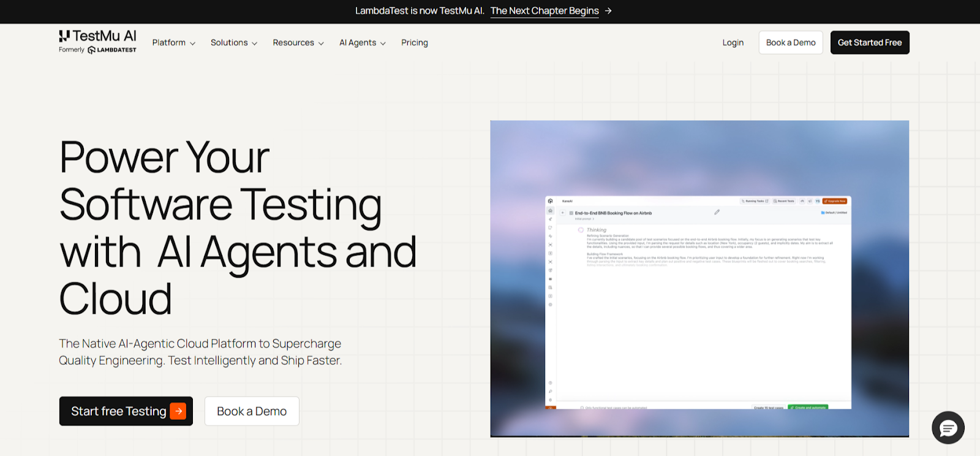Image resolution: width=980 pixels, height=456 pixels.
Task: Expand the Solutions menu
Action: click(234, 43)
